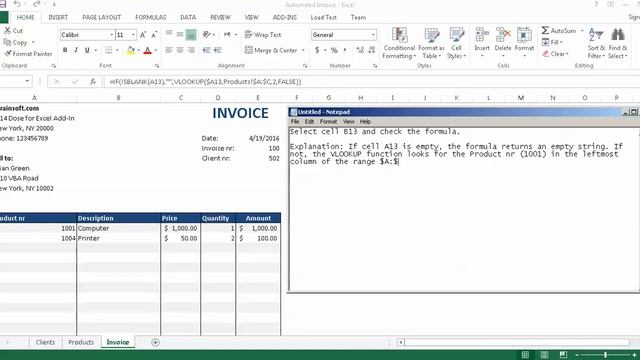The height and width of the screenshot is (360, 640).
Task: Open the Orientation text angle tool
Action: coord(207,35)
